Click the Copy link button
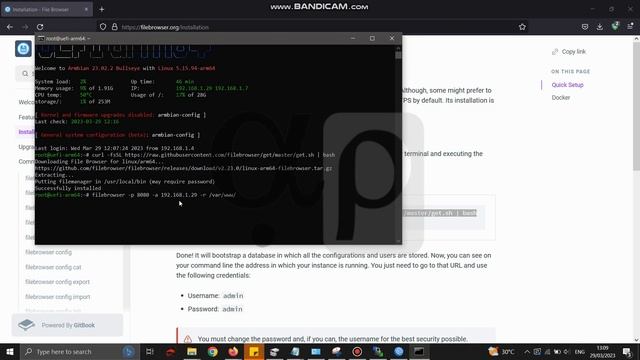 coord(569,51)
